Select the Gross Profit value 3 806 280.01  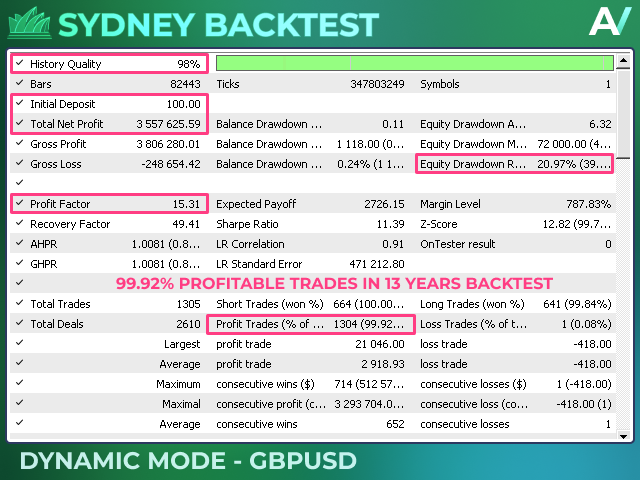coord(168,144)
